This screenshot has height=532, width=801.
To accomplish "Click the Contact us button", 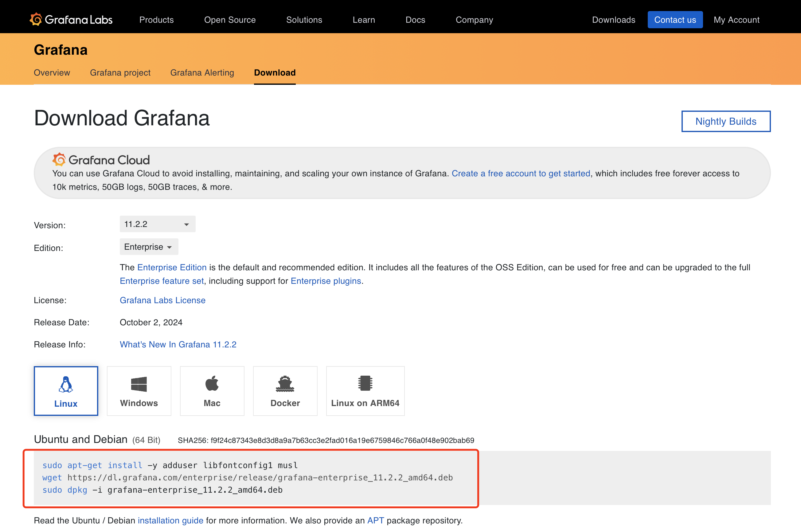I will 675,20.
